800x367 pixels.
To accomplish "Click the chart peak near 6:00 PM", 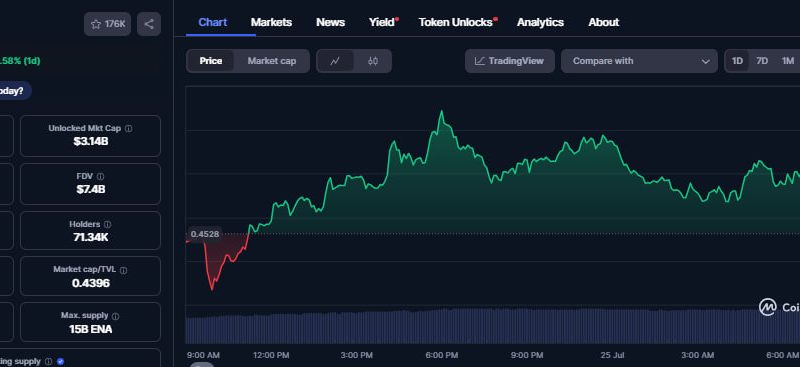I will (x=442, y=111).
